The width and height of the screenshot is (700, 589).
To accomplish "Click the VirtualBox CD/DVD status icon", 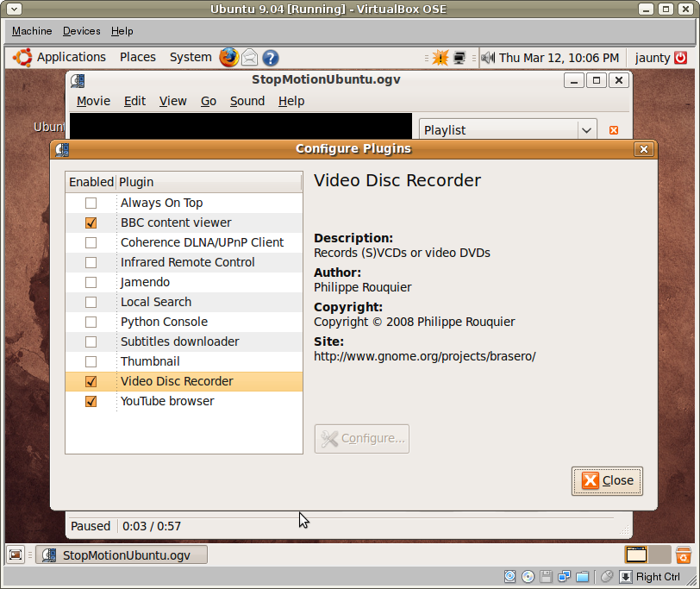I will (528, 577).
